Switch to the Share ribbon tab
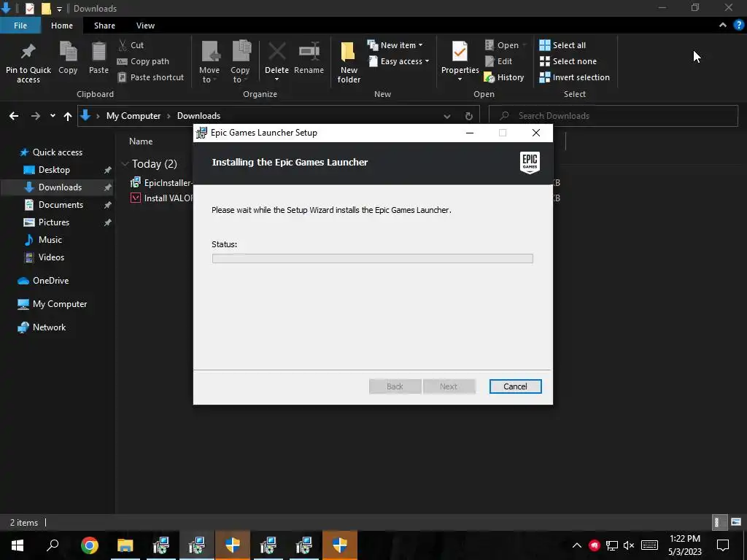This screenshot has width=747, height=560. pyautogui.click(x=104, y=26)
